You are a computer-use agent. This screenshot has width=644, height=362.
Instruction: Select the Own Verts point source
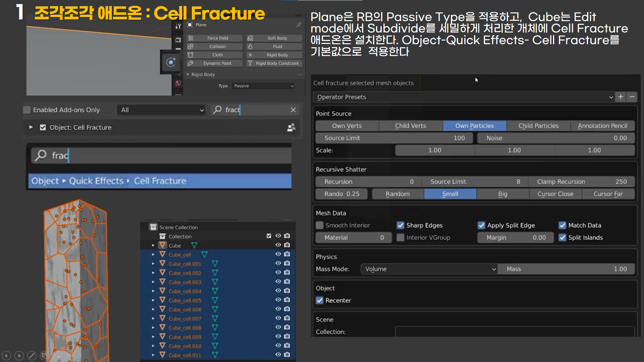(x=347, y=126)
